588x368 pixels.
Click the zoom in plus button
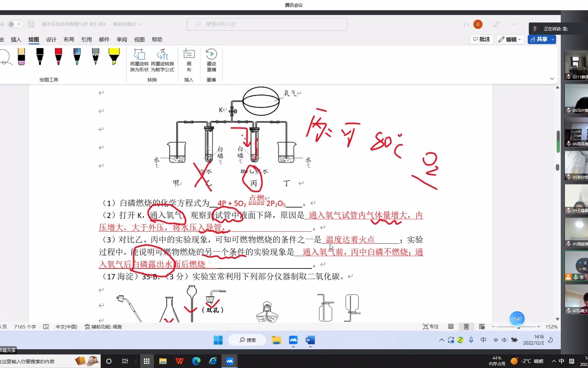coord(539,327)
